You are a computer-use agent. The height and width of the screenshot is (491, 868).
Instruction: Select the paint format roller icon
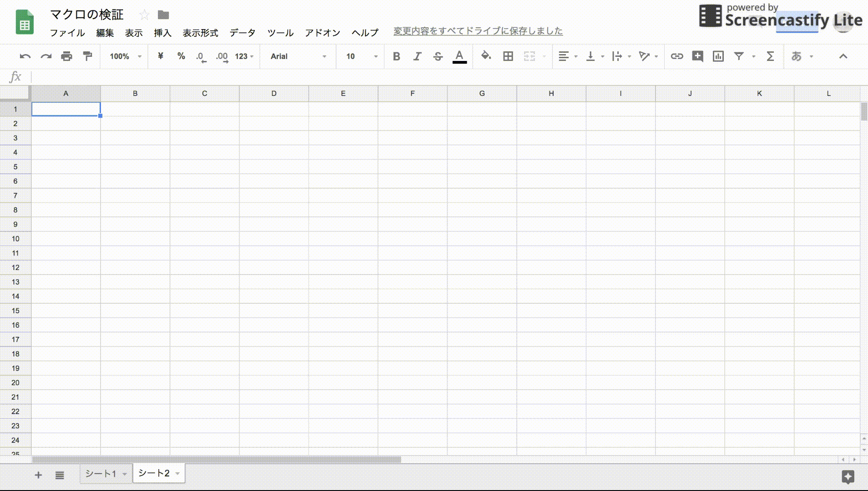pos(87,56)
